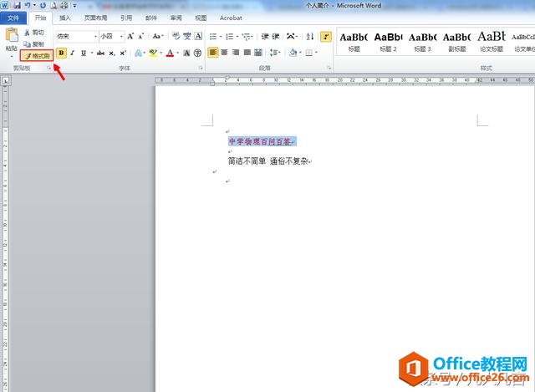Apply character shading icon
Screen dimensions: 535x392
(186, 53)
